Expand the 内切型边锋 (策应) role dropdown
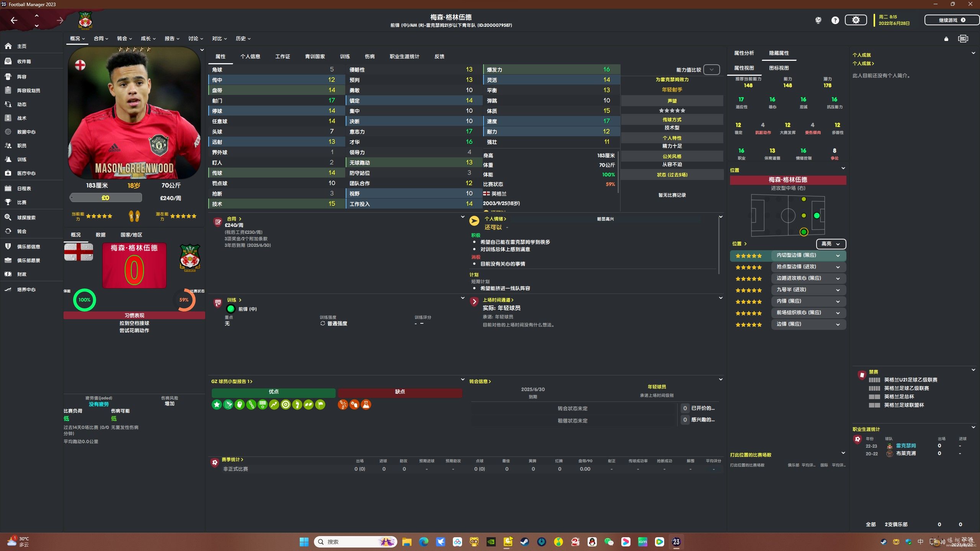This screenshot has width=980, height=551. click(808, 255)
